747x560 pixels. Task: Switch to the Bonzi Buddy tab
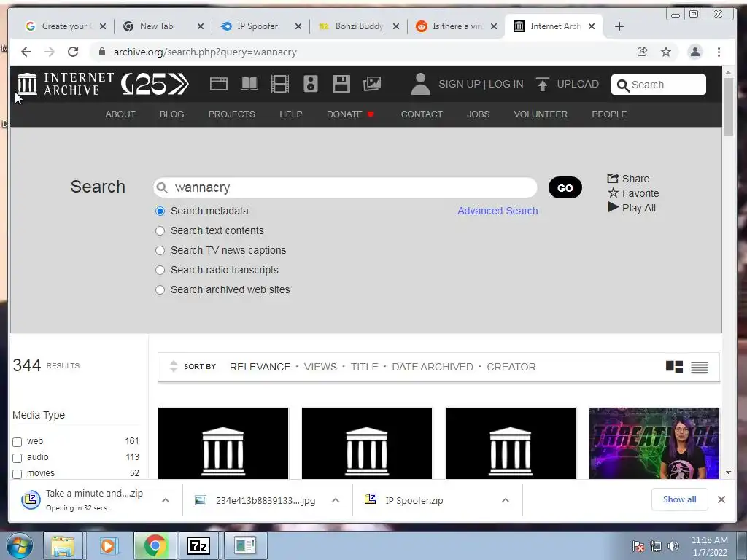pyautogui.click(x=358, y=26)
